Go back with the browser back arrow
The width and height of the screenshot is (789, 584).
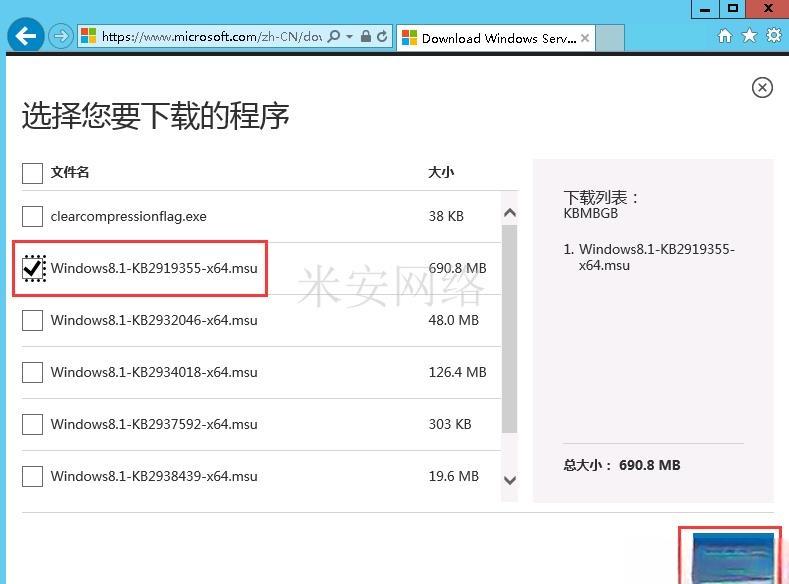[26, 36]
